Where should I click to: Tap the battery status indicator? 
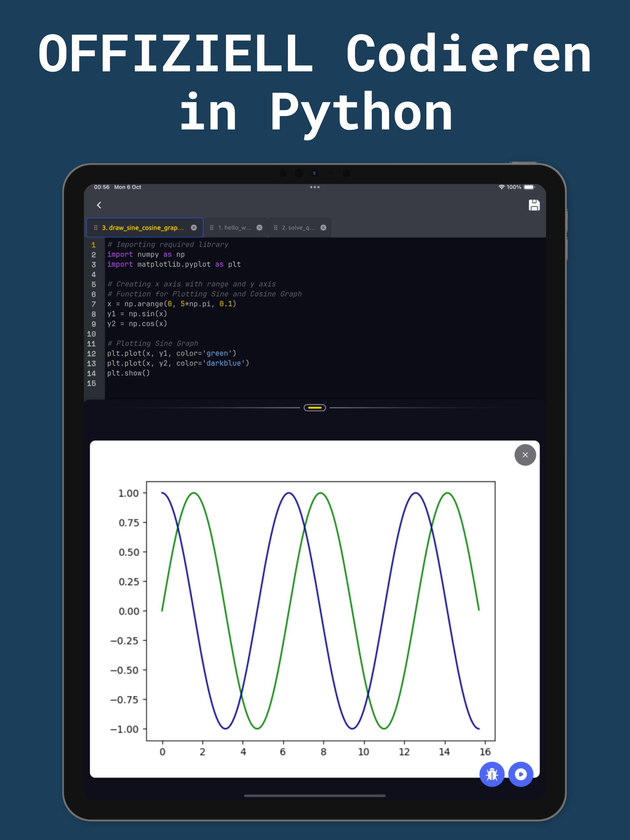click(529, 187)
